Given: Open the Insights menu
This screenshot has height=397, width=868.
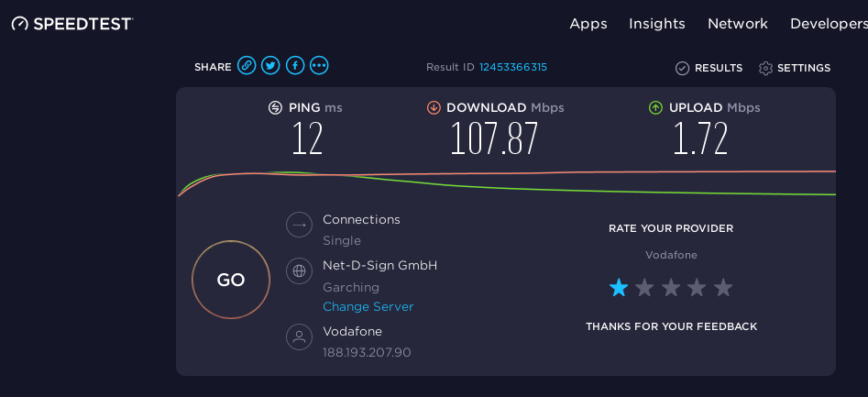Looking at the screenshot, I should coord(657,24).
